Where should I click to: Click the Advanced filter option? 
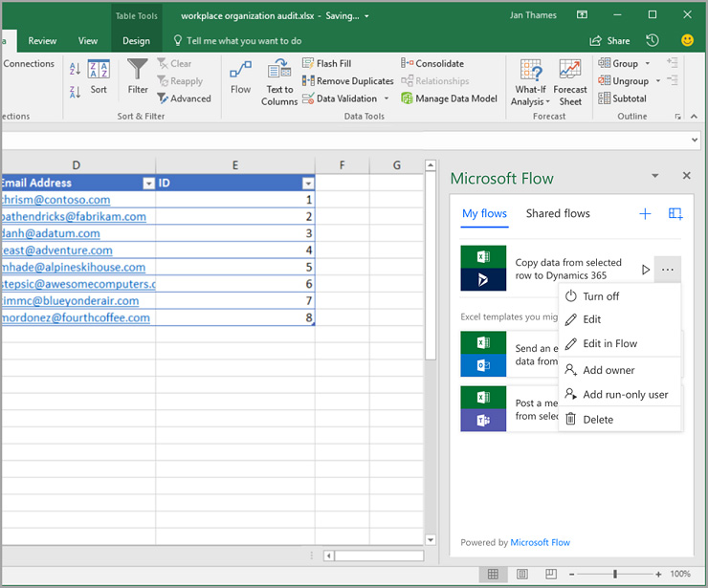pyautogui.click(x=184, y=98)
